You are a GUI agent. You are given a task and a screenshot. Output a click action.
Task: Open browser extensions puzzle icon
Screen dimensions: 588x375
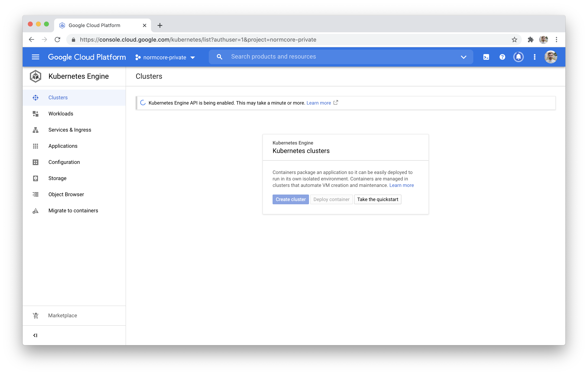pyautogui.click(x=530, y=40)
